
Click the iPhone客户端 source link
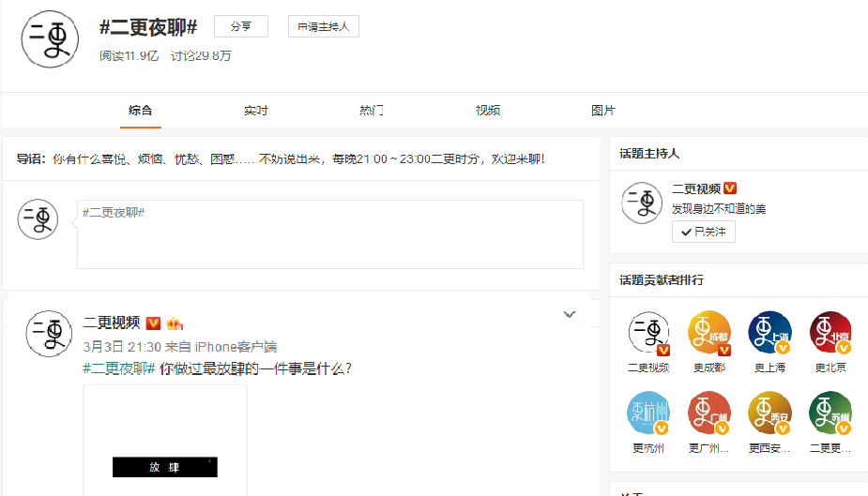tap(236, 347)
